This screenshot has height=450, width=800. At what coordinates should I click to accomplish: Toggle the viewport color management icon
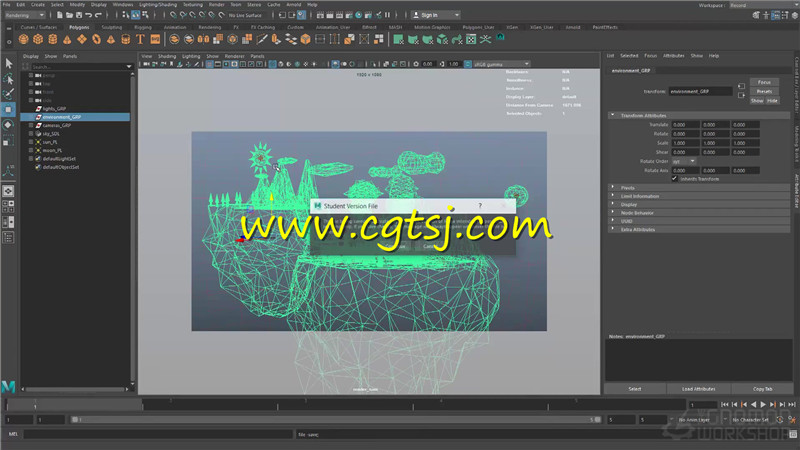coord(468,64)
